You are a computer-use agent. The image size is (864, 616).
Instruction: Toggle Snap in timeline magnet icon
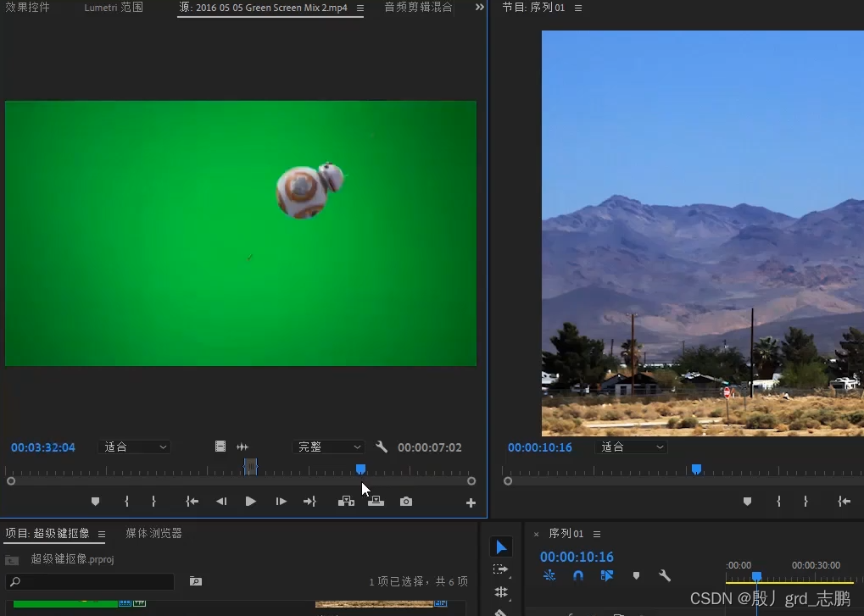578,575
